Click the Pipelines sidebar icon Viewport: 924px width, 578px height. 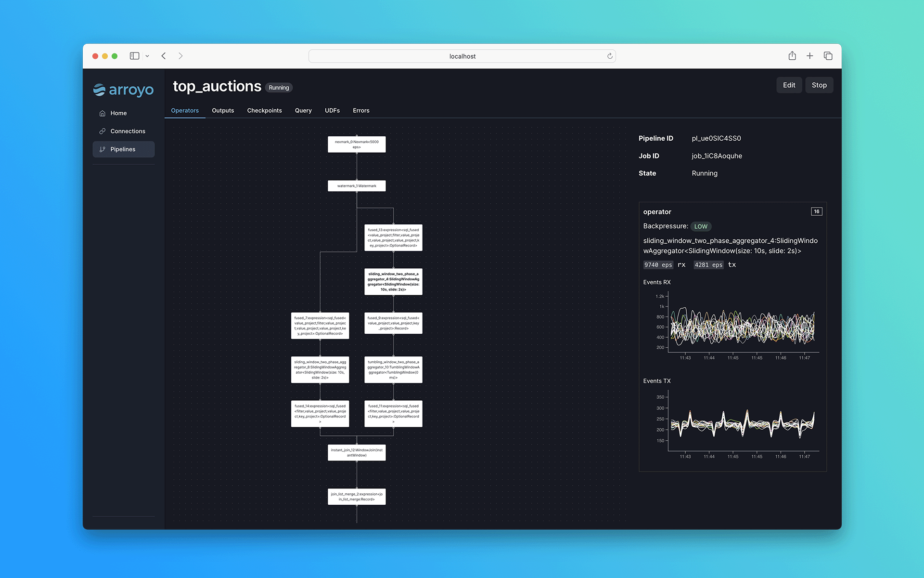point(103,148)
